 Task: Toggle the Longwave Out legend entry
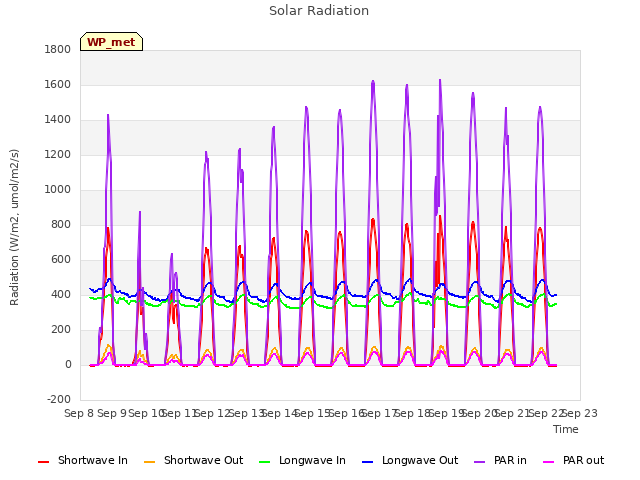point(410,461)
